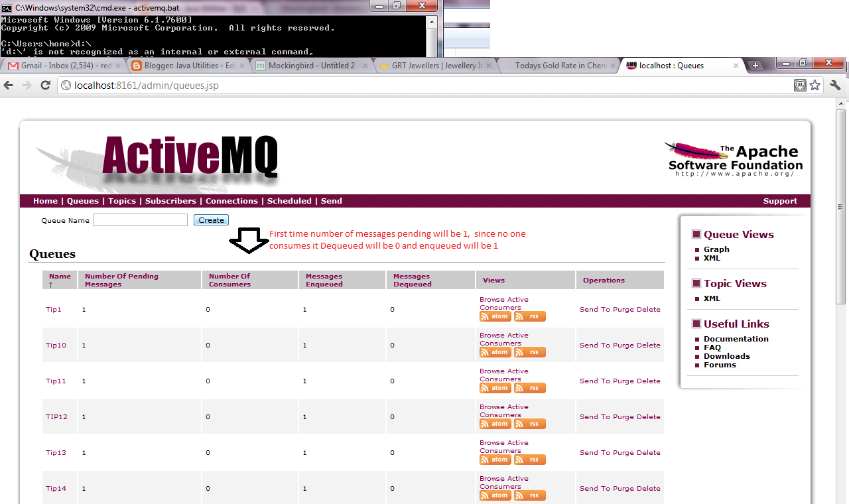Click the Apache Software Foundation logo

pyautogui.click(x=732, y=157)
